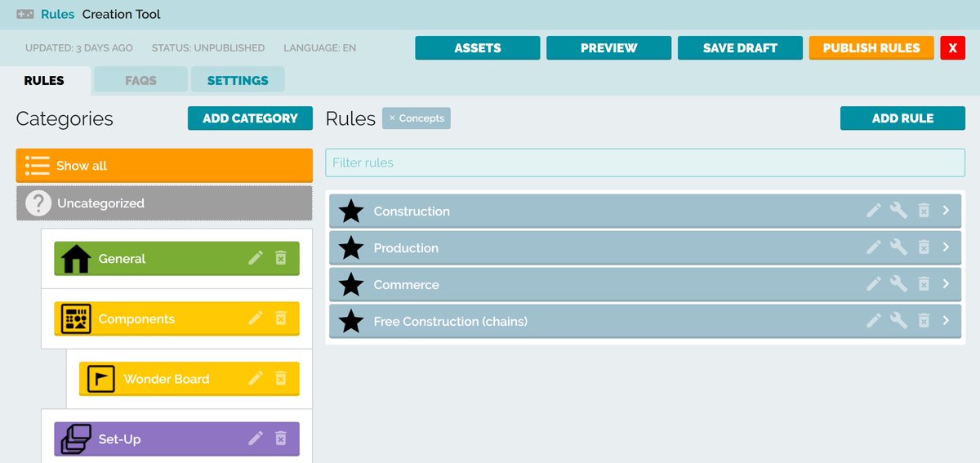Image resolution: width=980 pixels, height=463 pixels.
Task: Delete the Production rule
Action: pos(924,247)
